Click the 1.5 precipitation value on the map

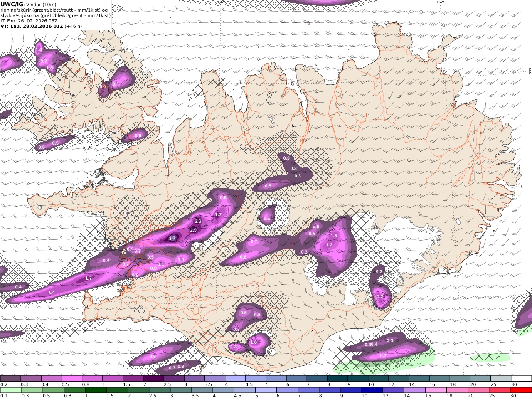tap(334, 236)
